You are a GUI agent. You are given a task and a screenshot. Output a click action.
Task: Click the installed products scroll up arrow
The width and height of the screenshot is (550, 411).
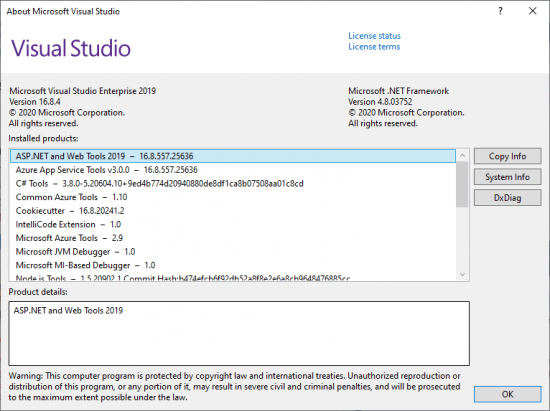462,155
